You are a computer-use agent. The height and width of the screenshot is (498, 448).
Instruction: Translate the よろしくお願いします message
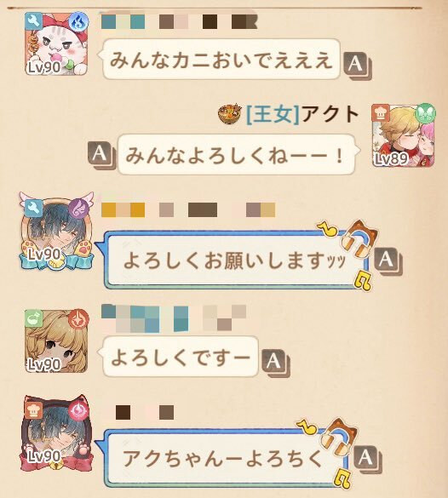(388, 260)
